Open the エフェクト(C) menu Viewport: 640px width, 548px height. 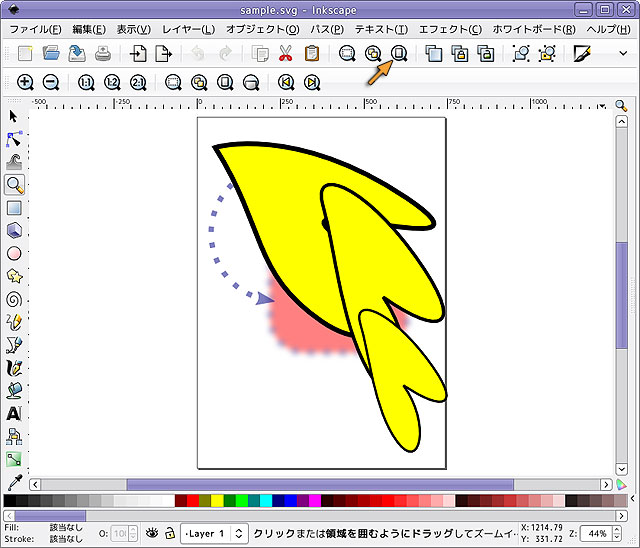[x=447, y=29]
